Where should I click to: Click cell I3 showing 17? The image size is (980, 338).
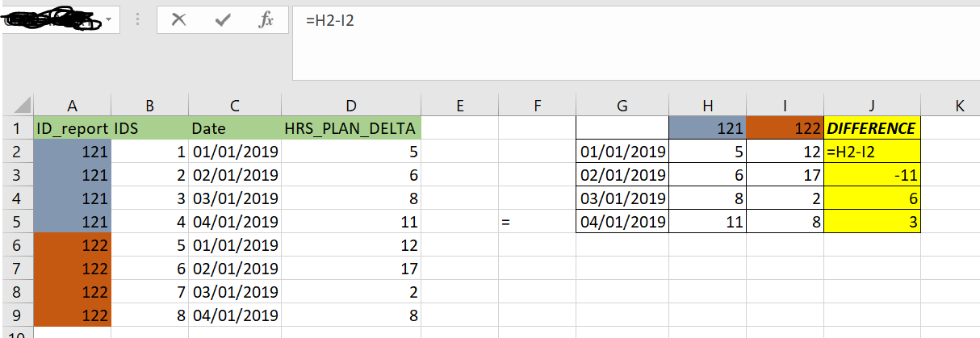point(785,174)
